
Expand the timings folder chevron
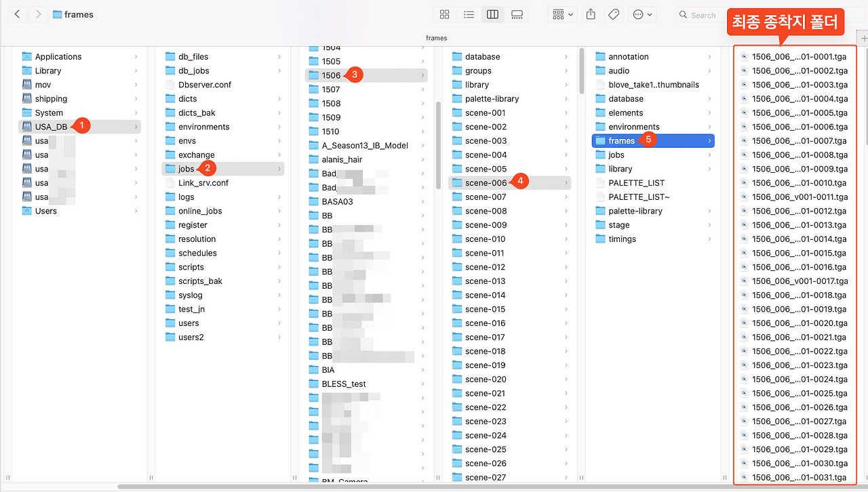click(710, 239)
